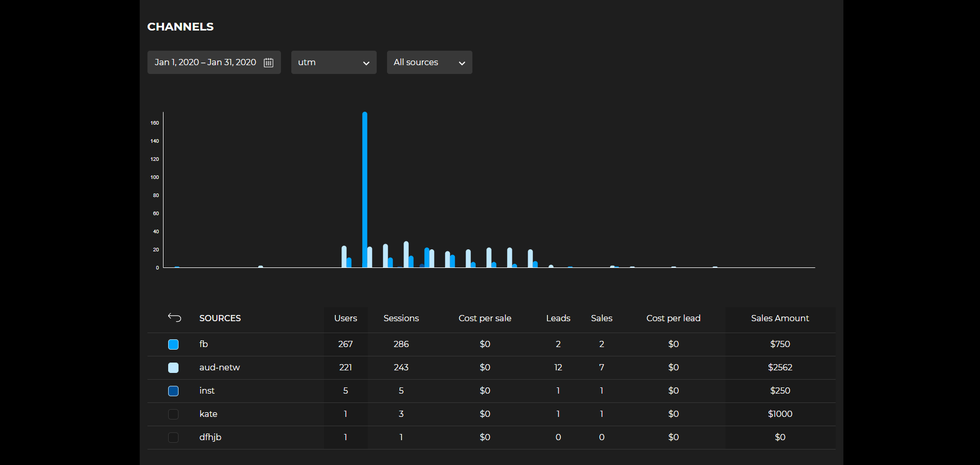Image resolution: width=980 pixels, height=465 pixels.
Task: Sort by the Sales Amount column header
Action: [780, 318]
